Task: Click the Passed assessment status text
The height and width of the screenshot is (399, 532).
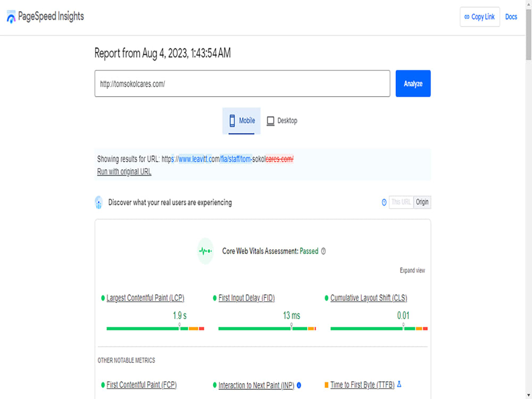Action: pyautogui.click(x=309, y=251)
